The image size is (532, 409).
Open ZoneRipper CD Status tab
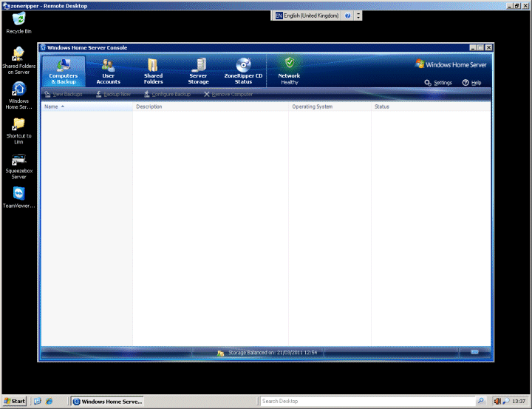(x=243, y=71)
